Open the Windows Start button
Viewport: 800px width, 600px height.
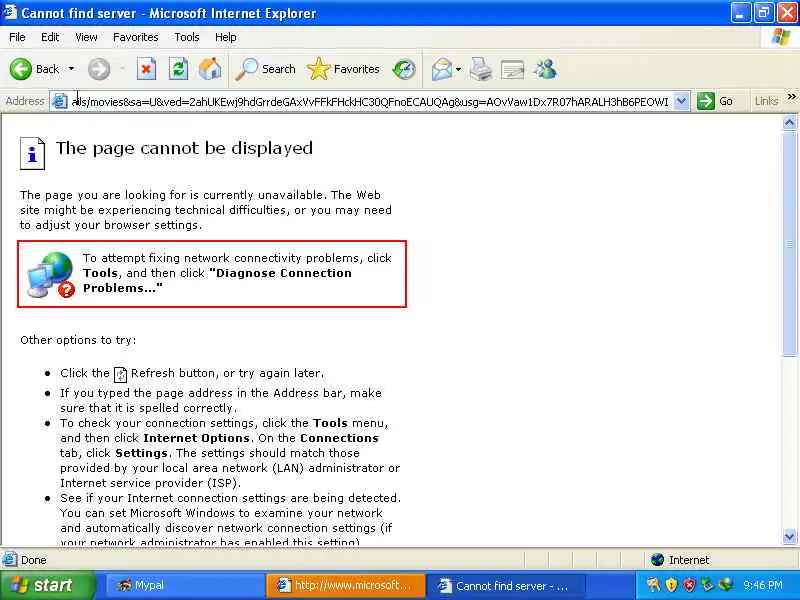coord(47,585)
